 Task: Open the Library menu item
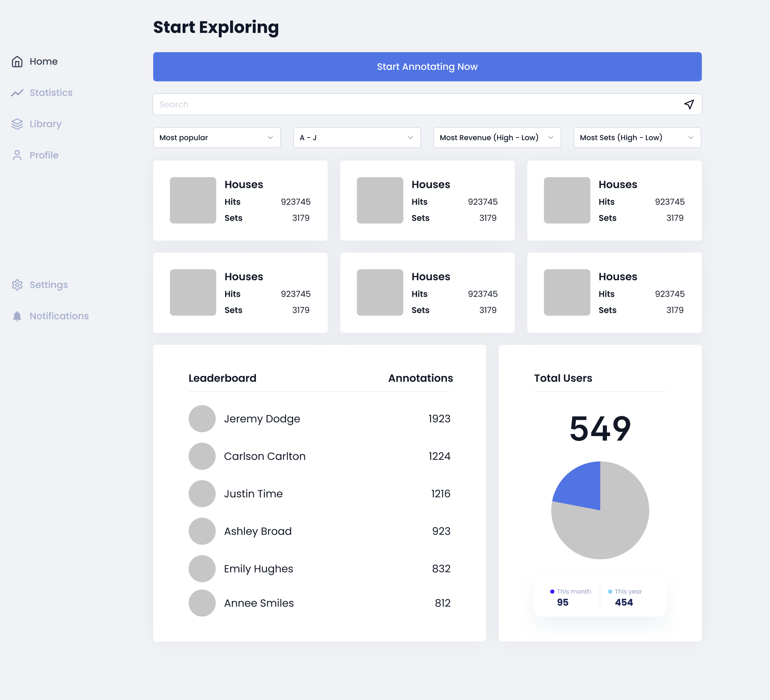click(45, 124)
